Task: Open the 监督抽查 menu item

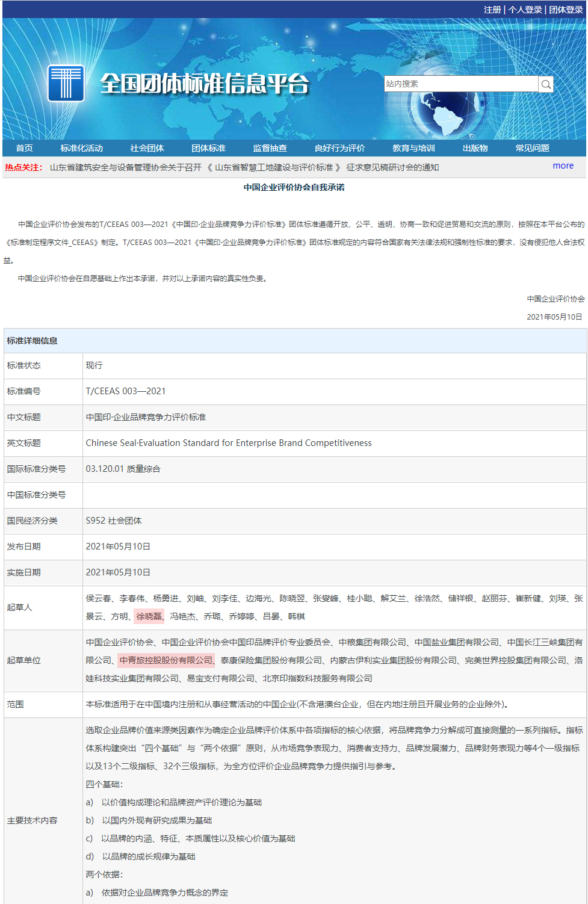Action: point(270,148)
